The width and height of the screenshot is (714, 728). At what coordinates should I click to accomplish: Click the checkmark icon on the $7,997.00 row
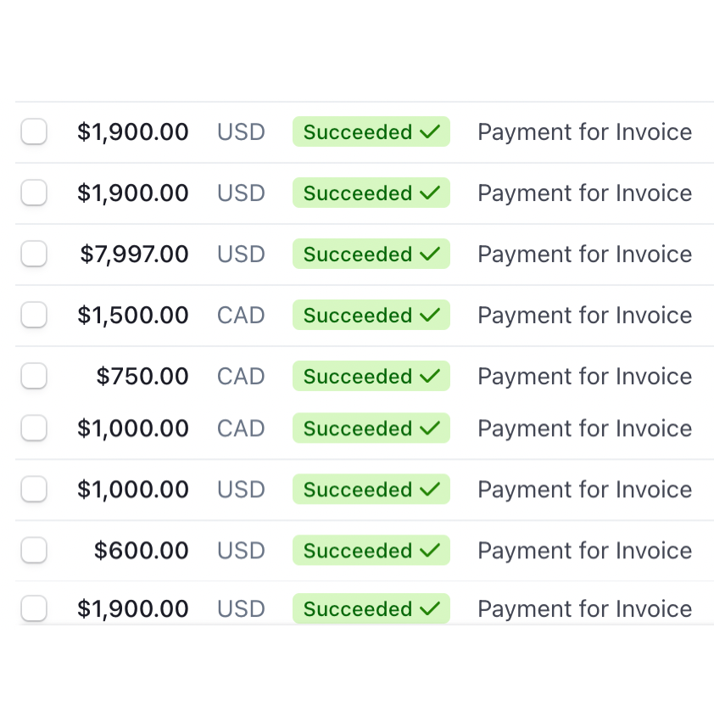pos(430,254)
